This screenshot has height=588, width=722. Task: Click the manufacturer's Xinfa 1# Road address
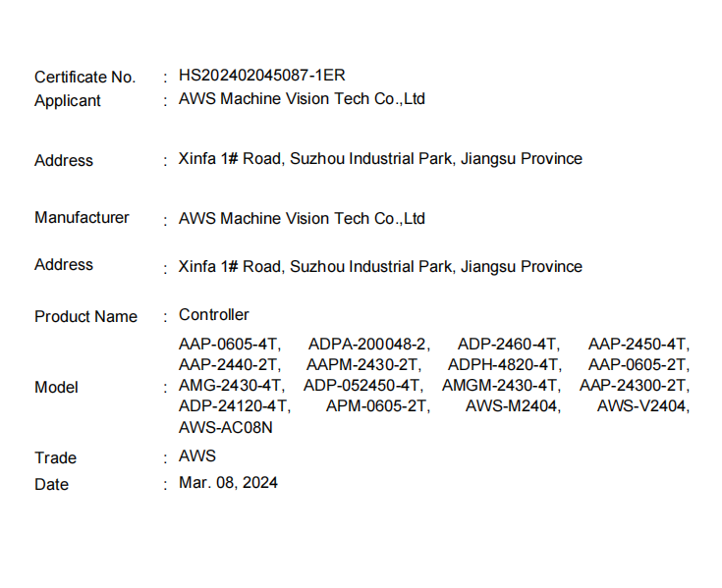pyautogui.click(x=380, y=266)
